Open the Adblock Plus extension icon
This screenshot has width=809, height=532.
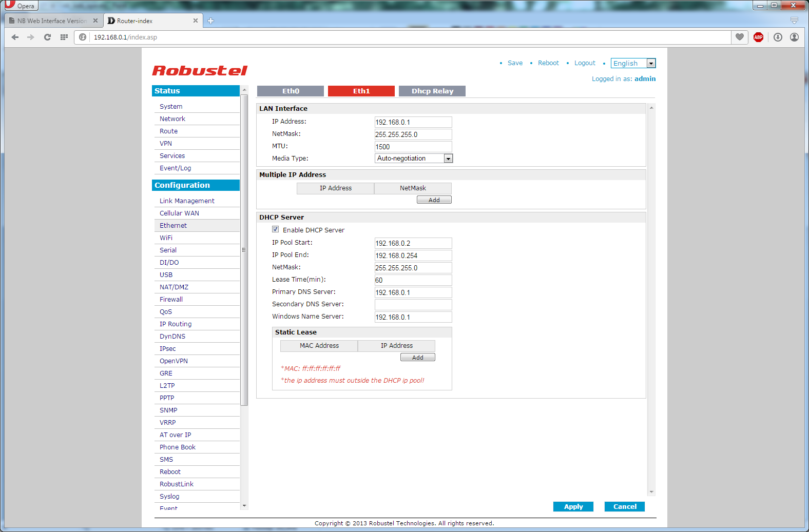(x=758, y=37)
